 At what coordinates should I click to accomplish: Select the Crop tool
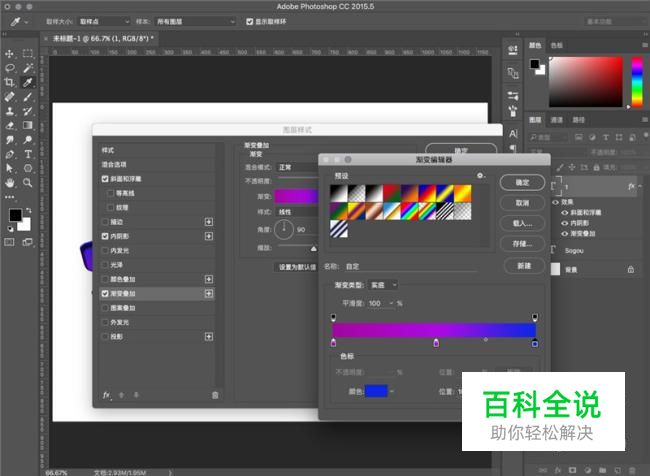(10, 83)
